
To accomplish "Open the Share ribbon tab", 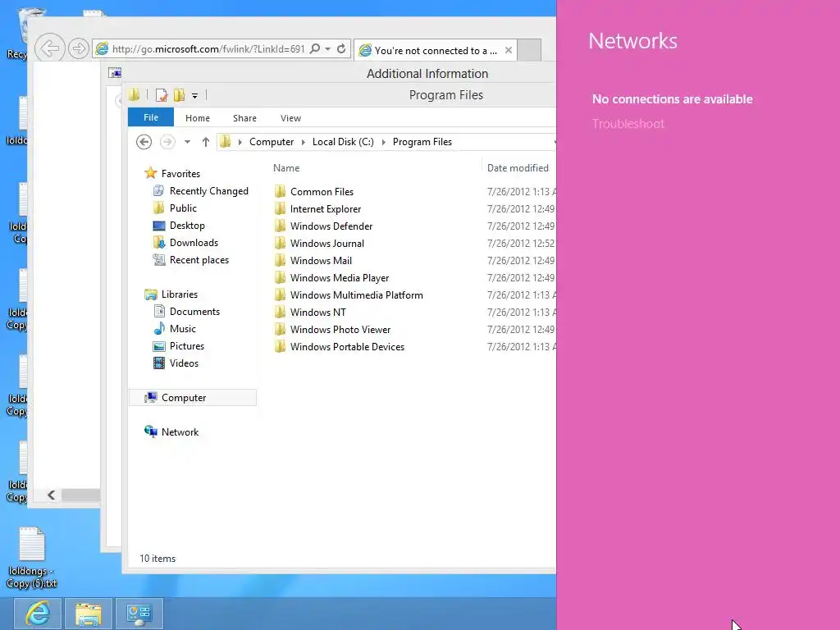I will pyautogui.click(x=244, y=118).
